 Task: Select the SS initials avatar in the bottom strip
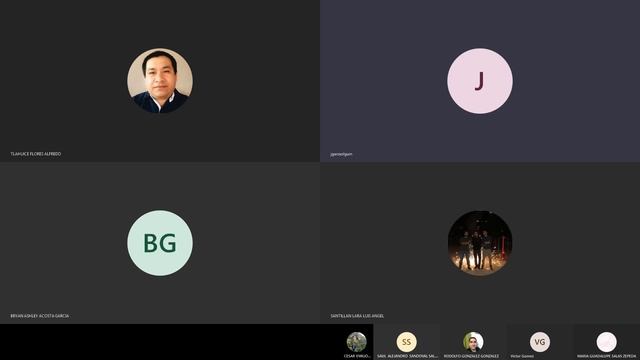tap(407, 342)
